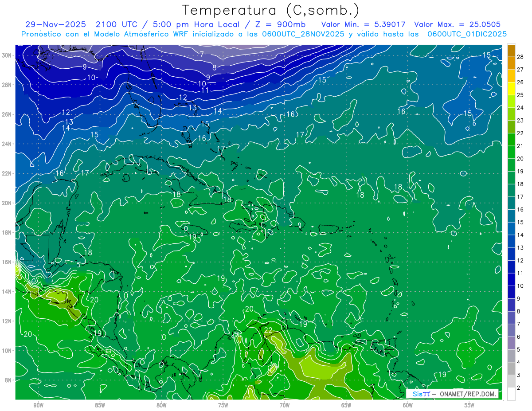Click the date text "29-Nov-2025"
Image resolution: width=532 pixels, height=411 pixels.
pos(55,24)
